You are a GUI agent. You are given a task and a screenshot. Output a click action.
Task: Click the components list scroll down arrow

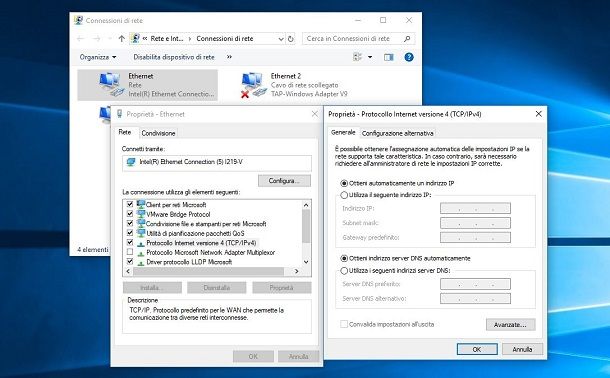point(306,262)
